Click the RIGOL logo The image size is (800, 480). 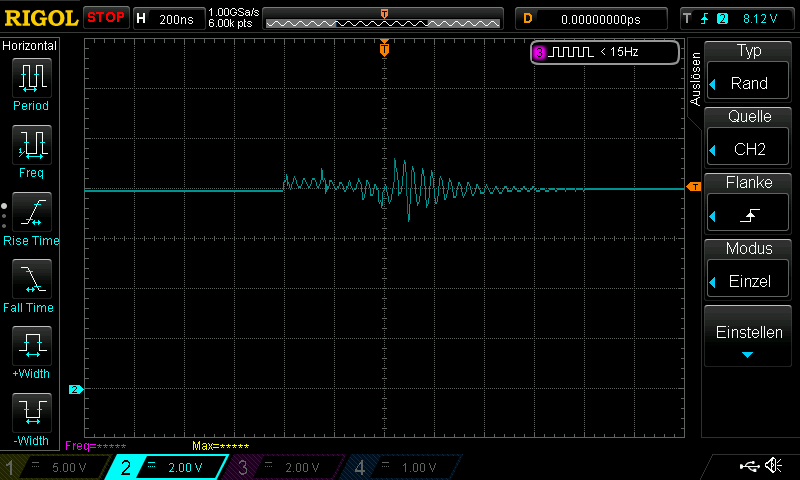(41, 19)
